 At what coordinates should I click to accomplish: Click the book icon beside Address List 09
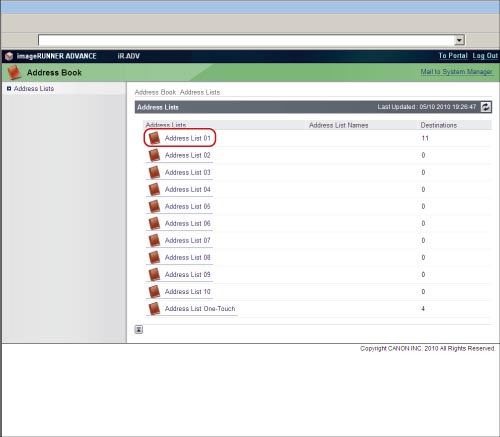click(x=154, y=274)
